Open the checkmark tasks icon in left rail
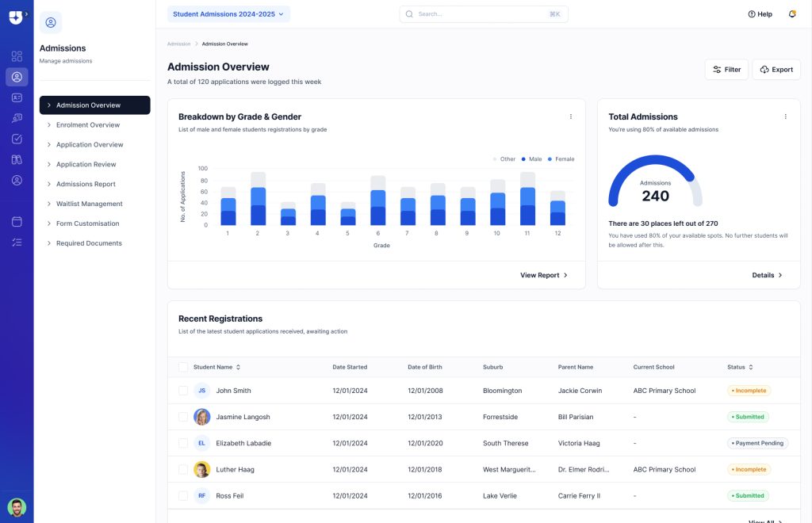Viewport: 812px width, 523px height. pos(17,139)
